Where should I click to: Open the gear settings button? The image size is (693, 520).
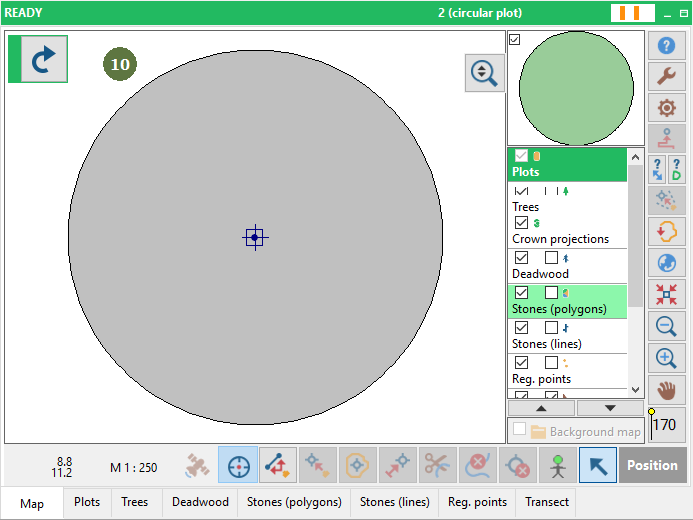666,108
